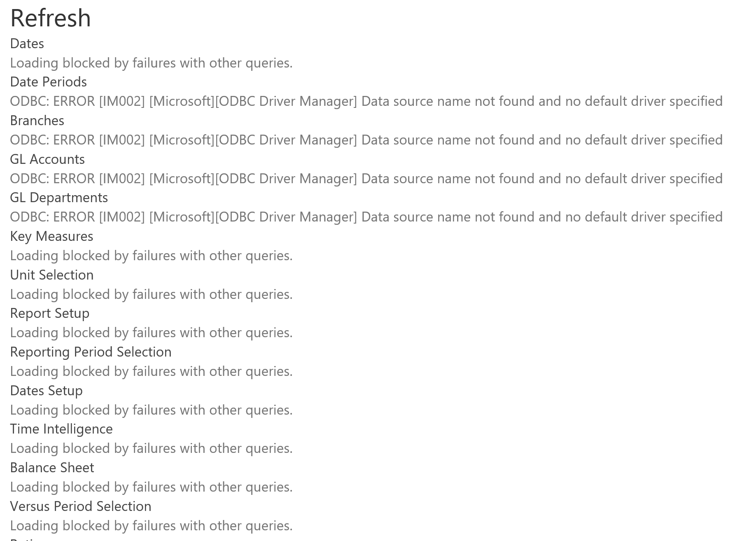The width and height of the screenshot is (756, 541).
Task: Select the Unit Selection query name
Action: pyautogui.click(x=52, y=275)
